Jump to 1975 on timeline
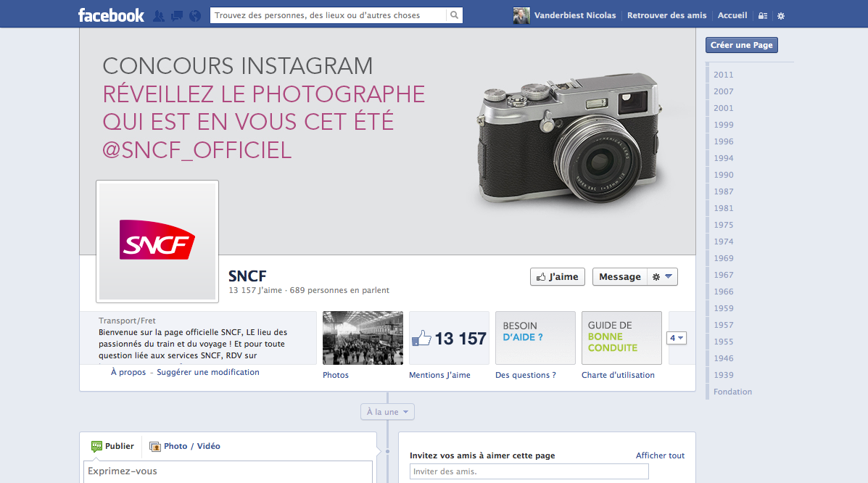868x483 pixels. [723, 224]
